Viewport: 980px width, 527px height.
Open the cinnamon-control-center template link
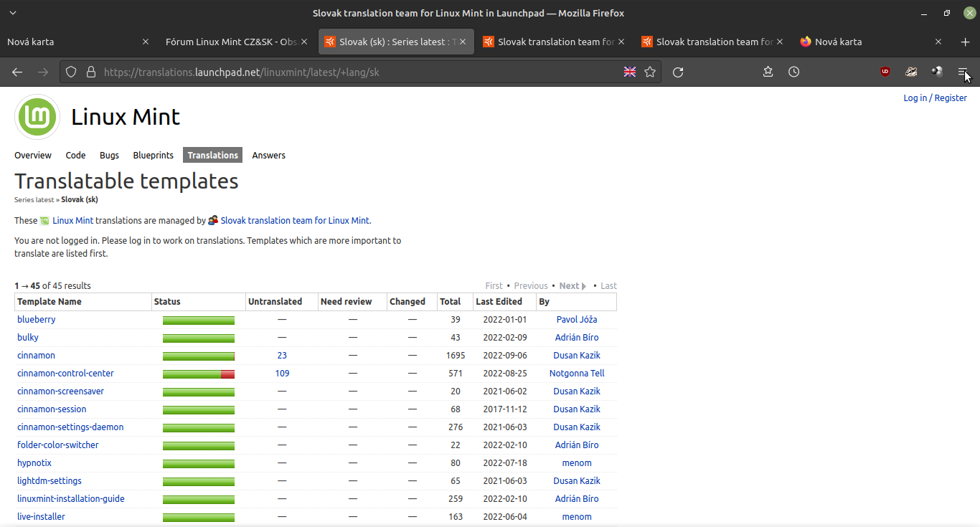(x=65, y=374)
